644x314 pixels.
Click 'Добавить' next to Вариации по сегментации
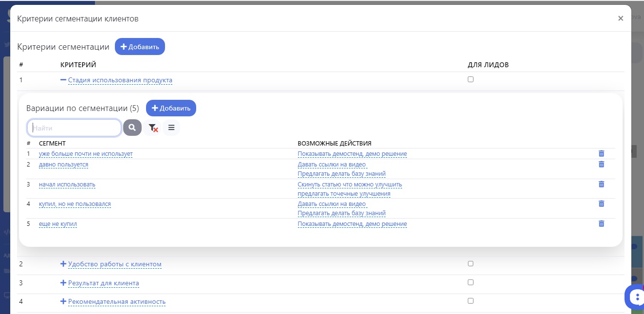click(171, 108)
